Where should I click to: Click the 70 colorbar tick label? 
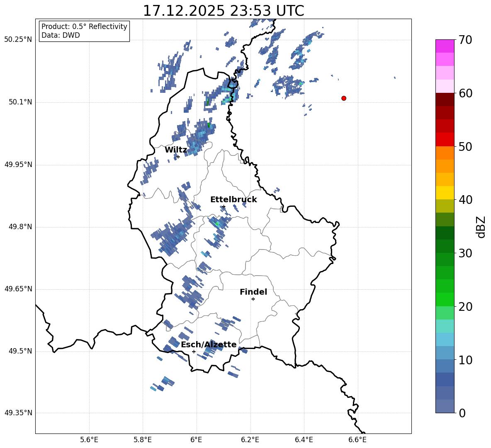point(465,40)
